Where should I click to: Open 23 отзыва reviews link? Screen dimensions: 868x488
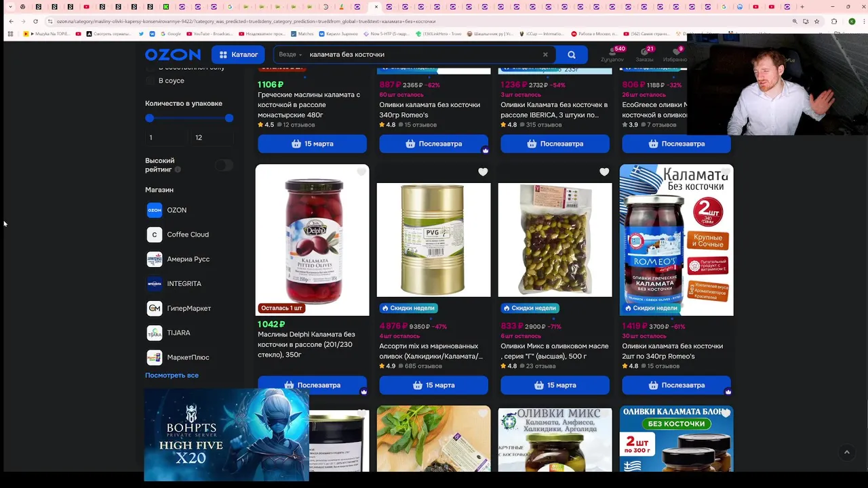point(540,366)
